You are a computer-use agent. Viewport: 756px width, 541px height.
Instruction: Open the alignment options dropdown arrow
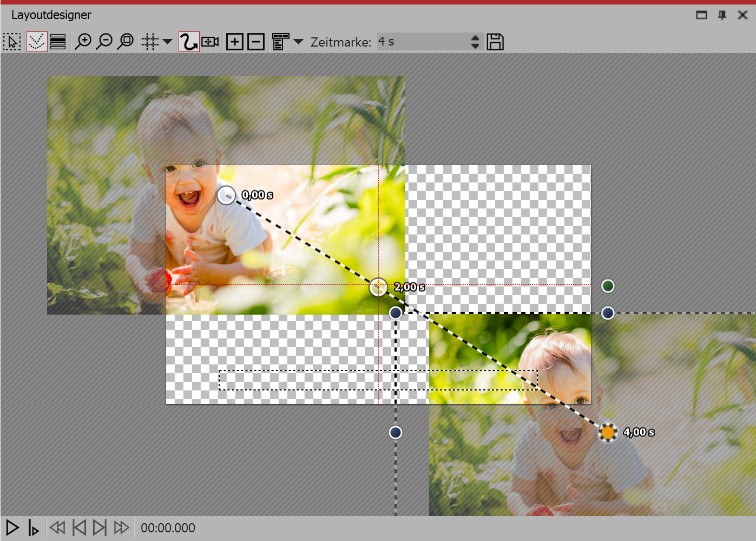(x=298, y=42)
